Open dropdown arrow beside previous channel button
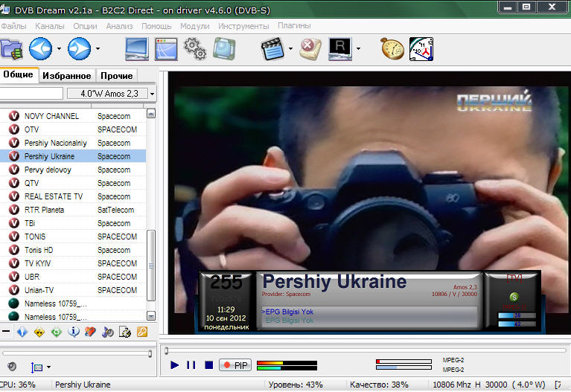The image size is (571, 392). tap(59, 49)
